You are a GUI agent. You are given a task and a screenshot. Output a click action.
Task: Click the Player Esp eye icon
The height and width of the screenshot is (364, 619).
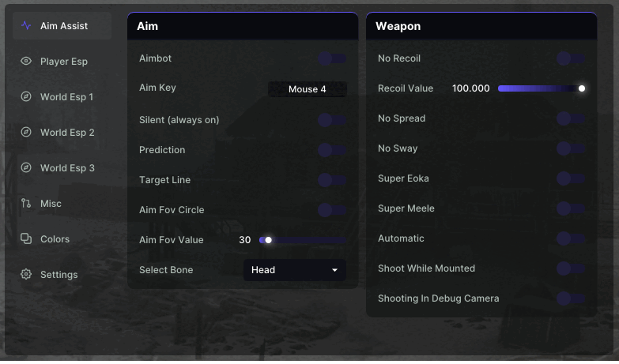coord(26,62)
